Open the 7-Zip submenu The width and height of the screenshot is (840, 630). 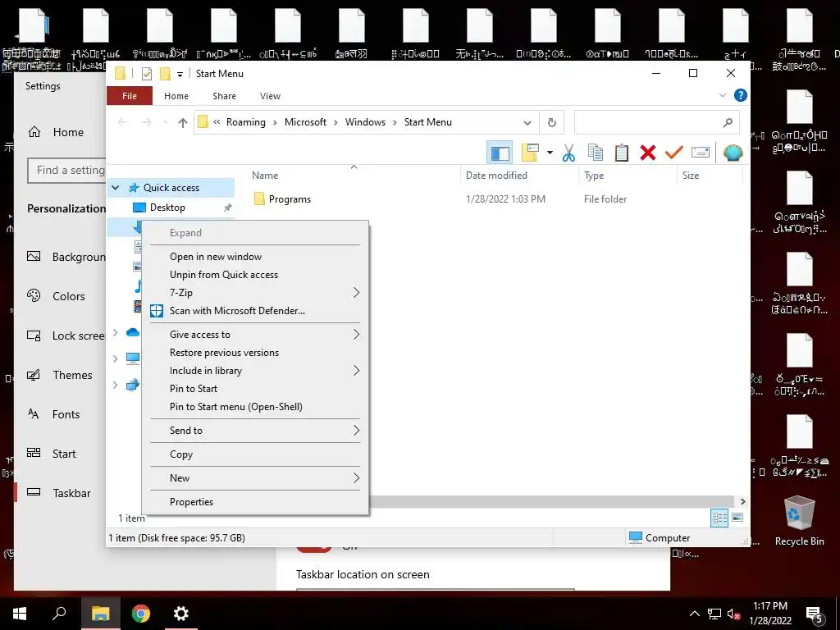(x=255, y=293)
